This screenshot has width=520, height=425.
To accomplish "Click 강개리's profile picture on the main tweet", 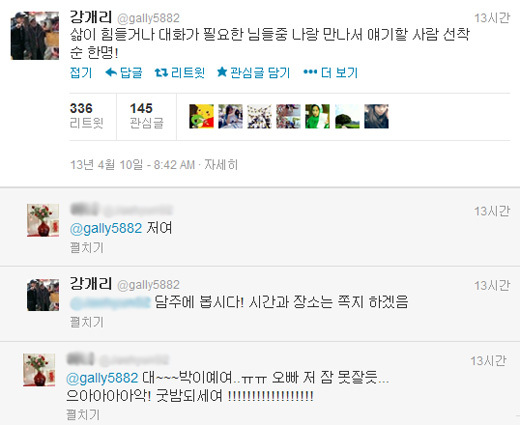I will (35, 36).
